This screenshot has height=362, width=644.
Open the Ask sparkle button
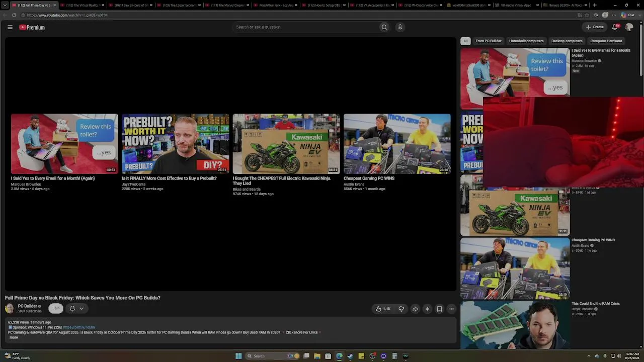coord(427,309)
